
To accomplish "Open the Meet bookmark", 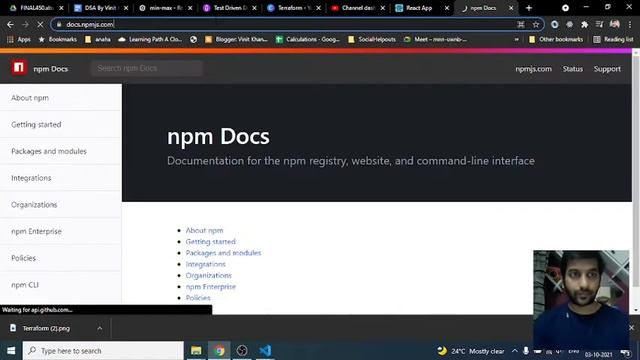I will 435,39.
